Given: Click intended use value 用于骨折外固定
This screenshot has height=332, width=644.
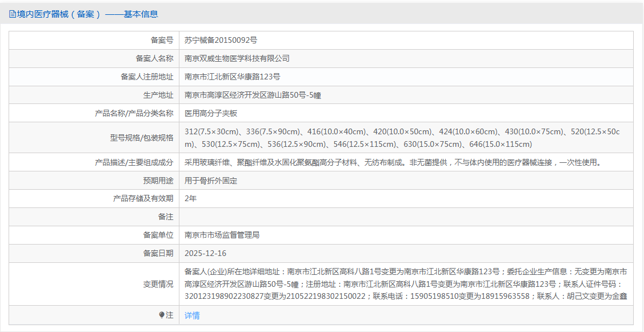Looking at the screenshot, I should point(211,181).
